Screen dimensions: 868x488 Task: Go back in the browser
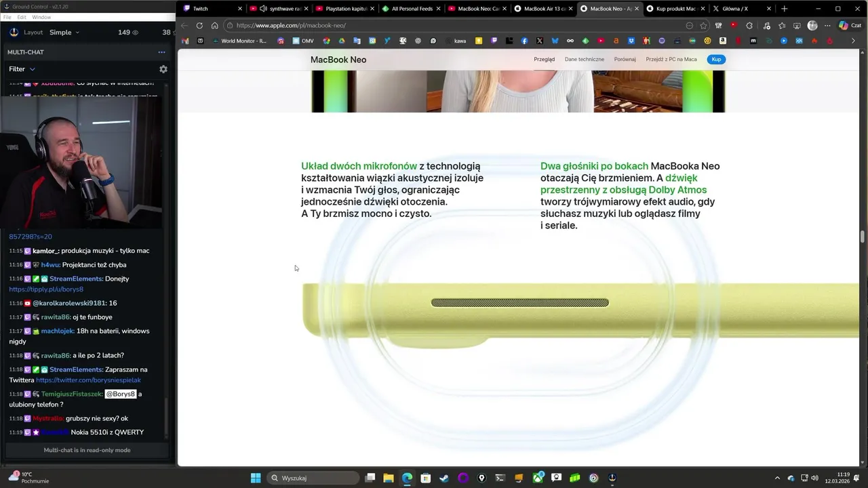pos(184,26)
